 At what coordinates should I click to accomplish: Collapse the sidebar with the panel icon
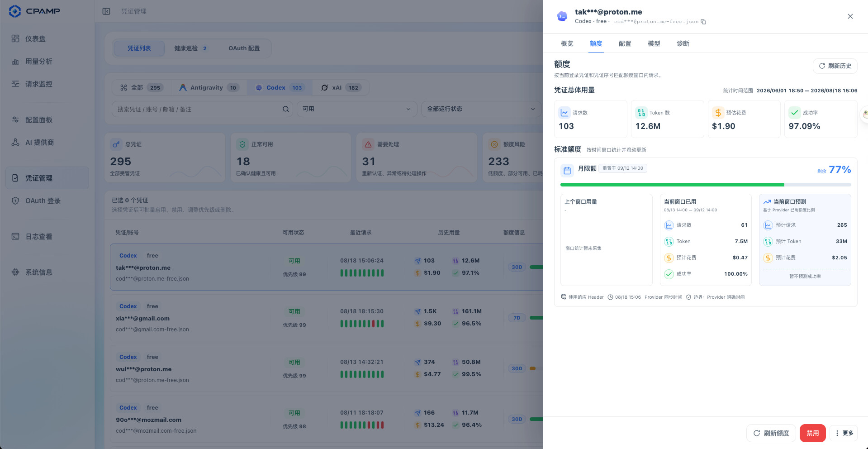(106, 11)
